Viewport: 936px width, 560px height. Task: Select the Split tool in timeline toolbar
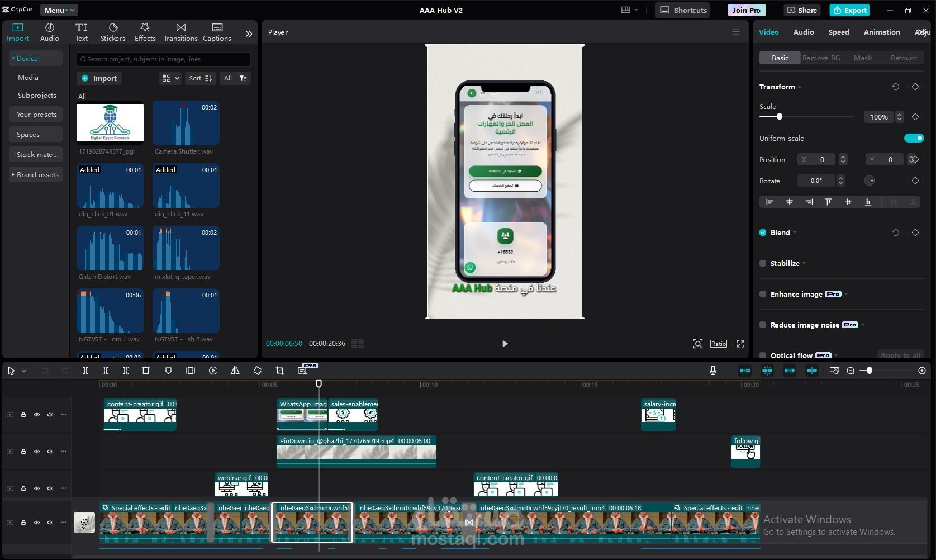point(85,371)
